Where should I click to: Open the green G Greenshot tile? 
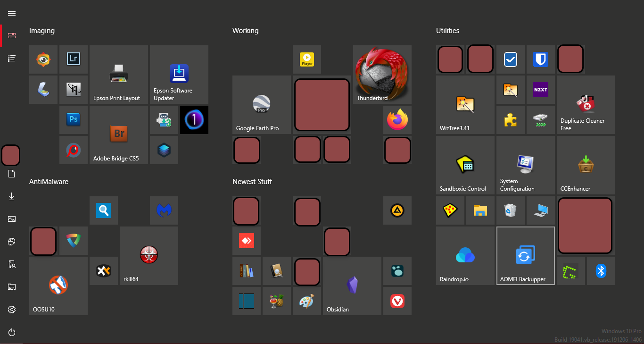point(571,271)
